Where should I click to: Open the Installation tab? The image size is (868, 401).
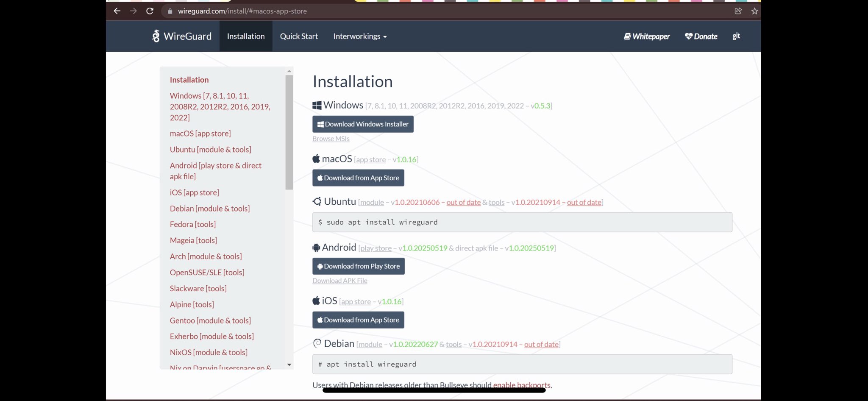coord(246,36)
